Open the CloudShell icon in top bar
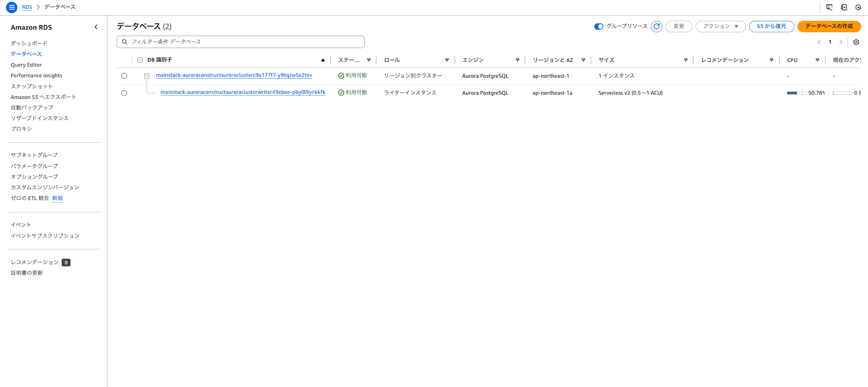The image size is (868, 387). pos(829,7)
